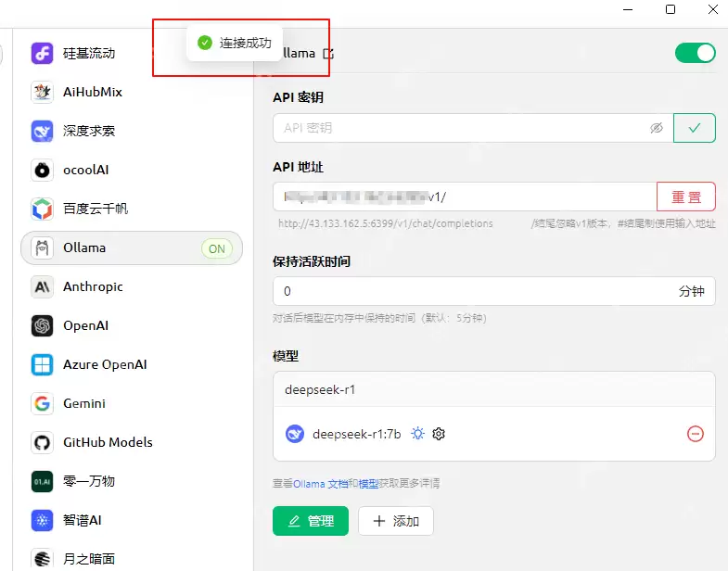Click the Ollama llama icon in sidebar
This screenshot has width=728, height=571.
(42, 247)
